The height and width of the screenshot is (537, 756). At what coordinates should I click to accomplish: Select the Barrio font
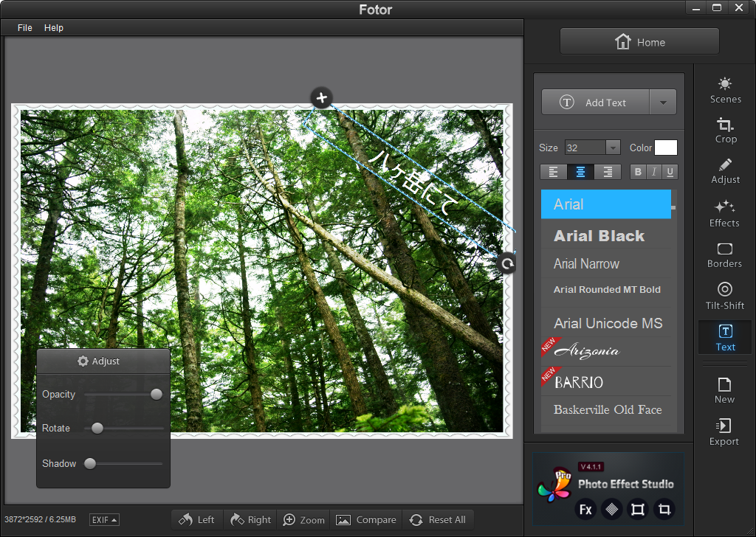606,382
